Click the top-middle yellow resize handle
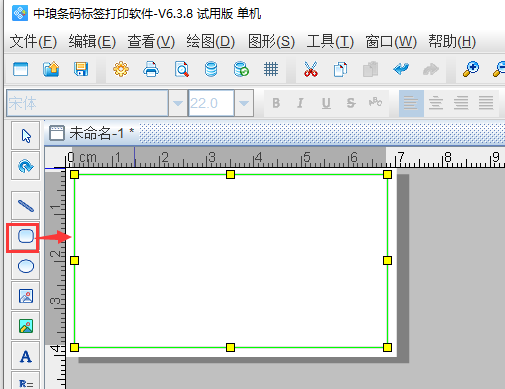Image resolution: width=505 pixels, height=389 pixels. (230, 174)
